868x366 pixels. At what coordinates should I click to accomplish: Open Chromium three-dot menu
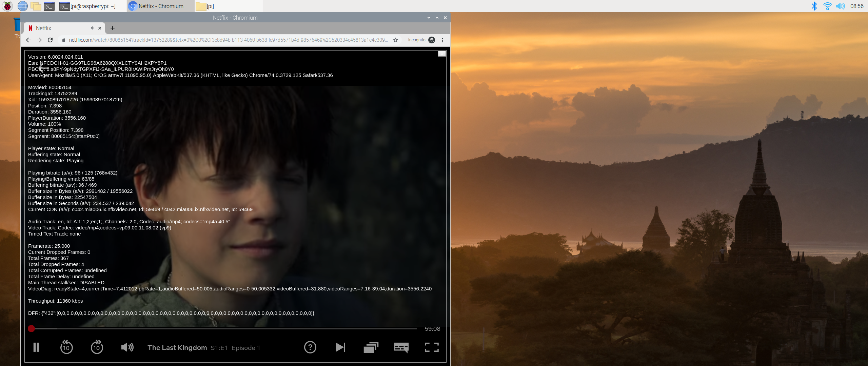click(442, 40)
